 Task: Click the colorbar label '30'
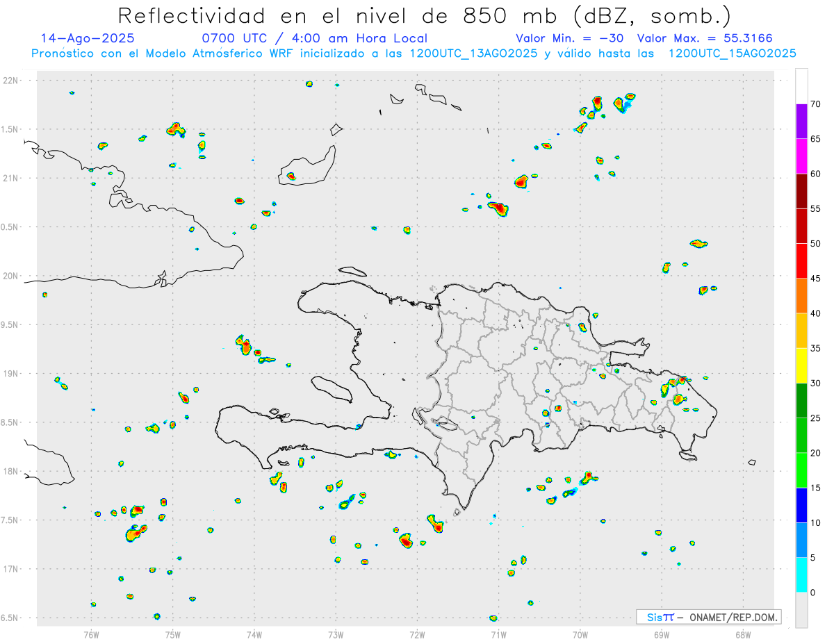click(815, 383)
